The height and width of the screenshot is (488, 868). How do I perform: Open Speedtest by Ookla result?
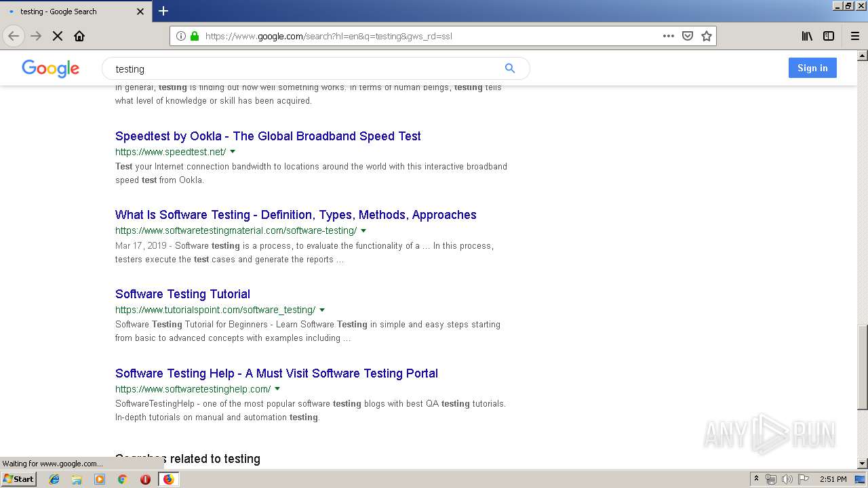268,136
